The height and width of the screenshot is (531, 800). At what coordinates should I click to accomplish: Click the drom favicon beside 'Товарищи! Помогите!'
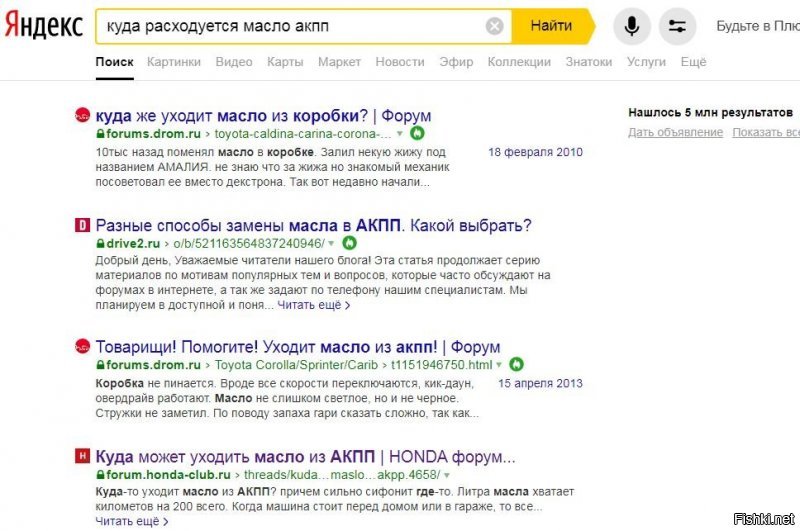coord(83,346)
